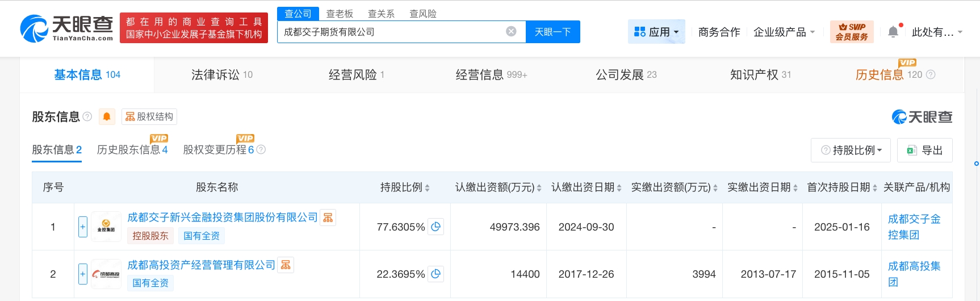Image resolution: width=980 pixels, height=301 pixels.
Task: Open pie chart icon next to 77.6305%
Action: click(x=435, y=227)
